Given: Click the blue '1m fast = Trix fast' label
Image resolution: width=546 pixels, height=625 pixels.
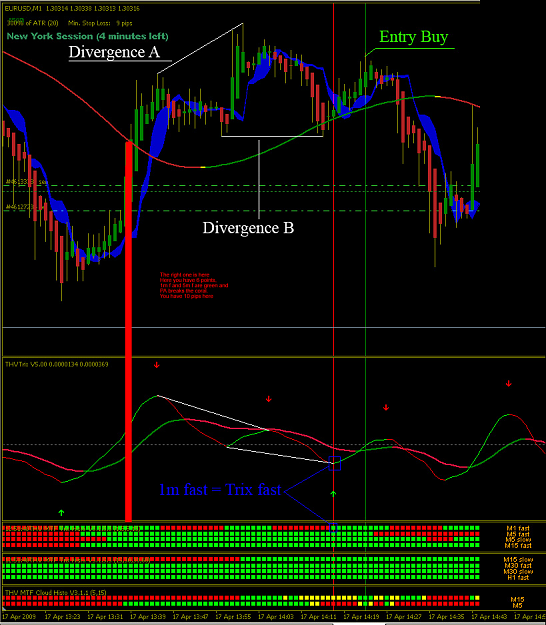Looking at the screenshot, I should [x=220, y=490].
